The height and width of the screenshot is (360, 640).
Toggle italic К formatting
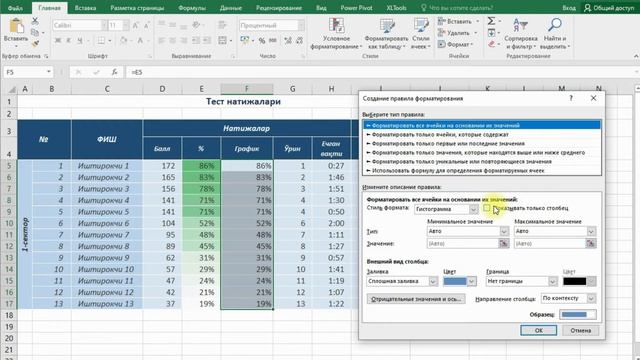[x=69, y=40]
